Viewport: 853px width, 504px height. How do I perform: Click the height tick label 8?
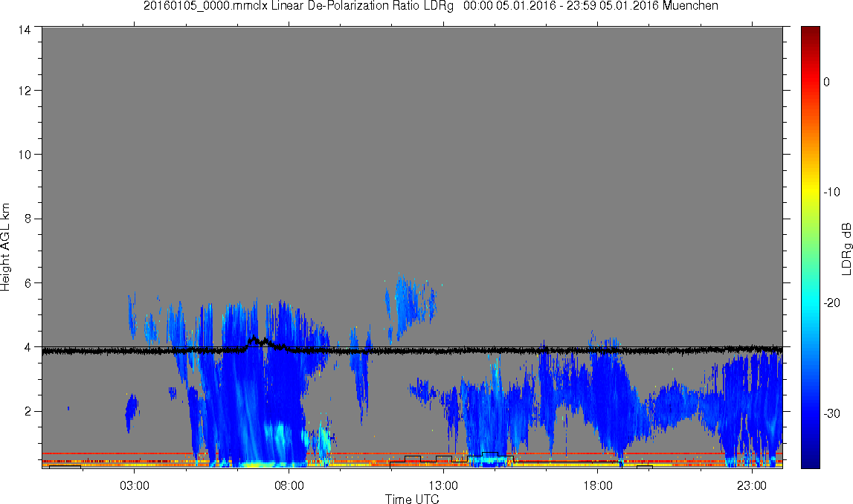(28, 219)
